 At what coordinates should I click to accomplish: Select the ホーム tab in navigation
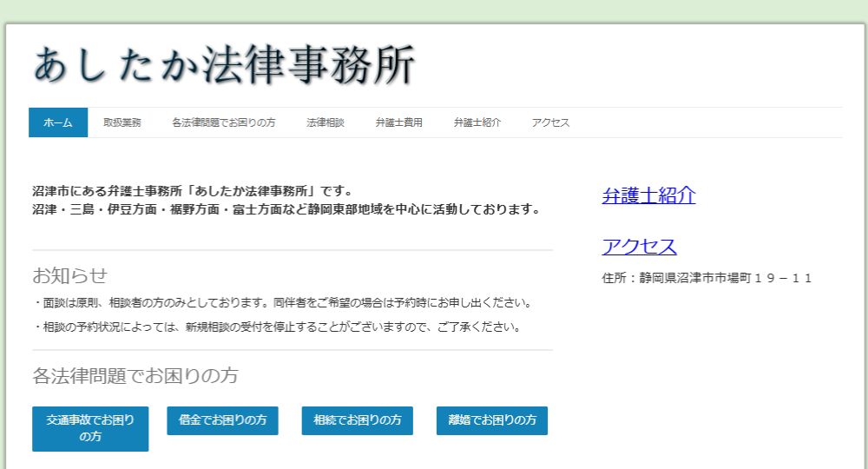pos(58,122)
